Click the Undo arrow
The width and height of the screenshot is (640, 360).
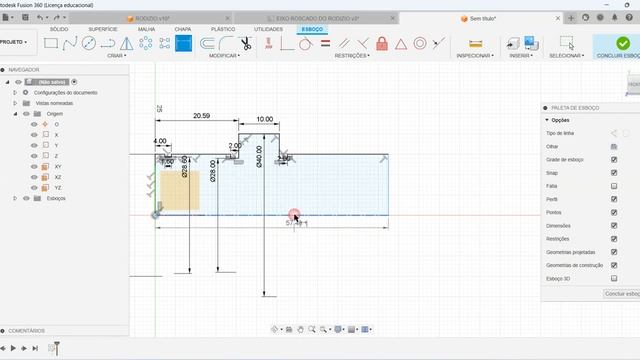[x=40, y=18]
